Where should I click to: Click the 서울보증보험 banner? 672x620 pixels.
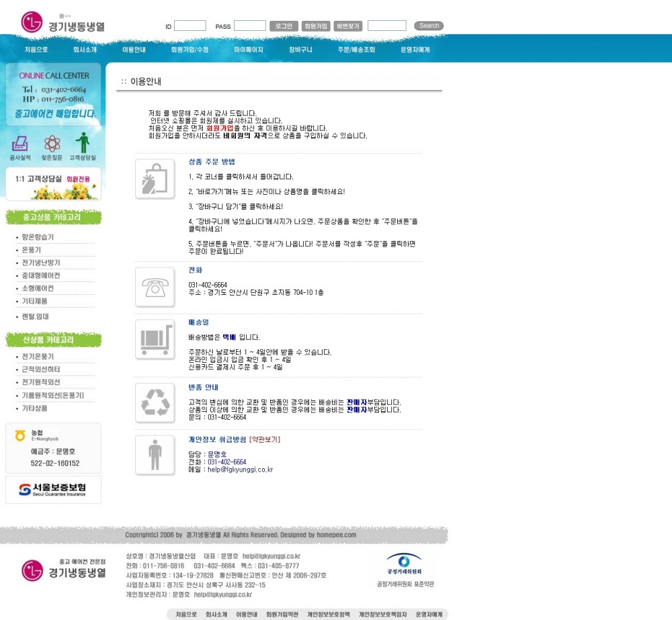(53, 490)
